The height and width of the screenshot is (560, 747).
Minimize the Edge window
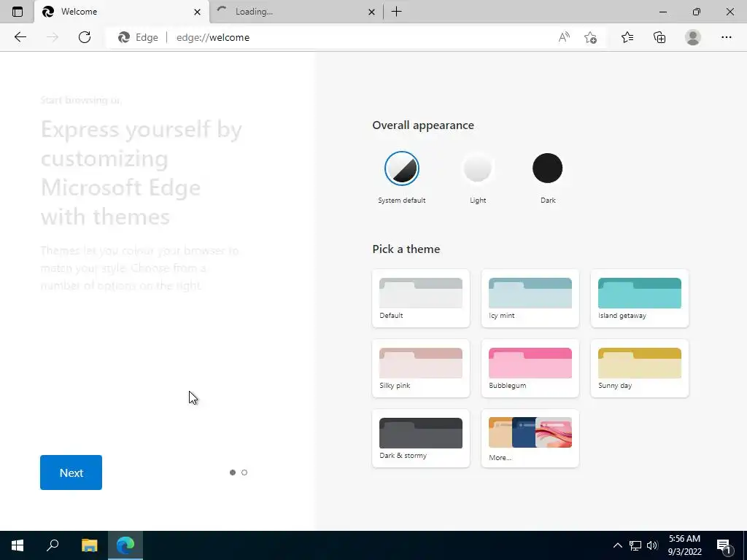(x=663, y=12)
